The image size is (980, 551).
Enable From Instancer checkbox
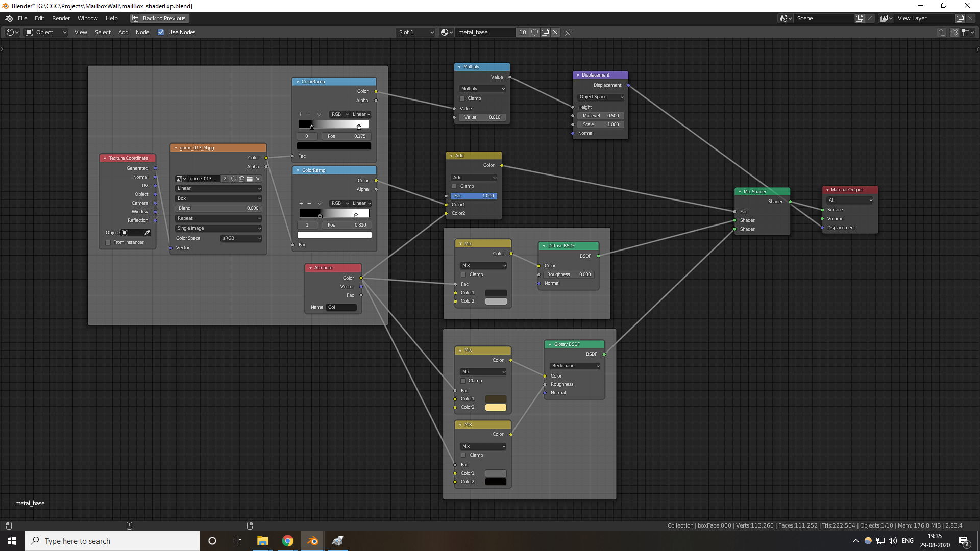(108, 242)
